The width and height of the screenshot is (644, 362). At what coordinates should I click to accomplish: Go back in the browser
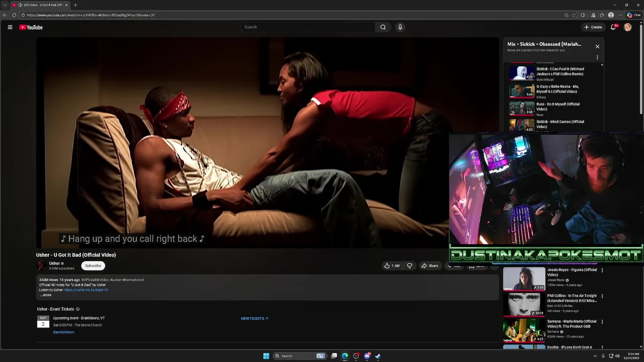(x=5, y=15)
